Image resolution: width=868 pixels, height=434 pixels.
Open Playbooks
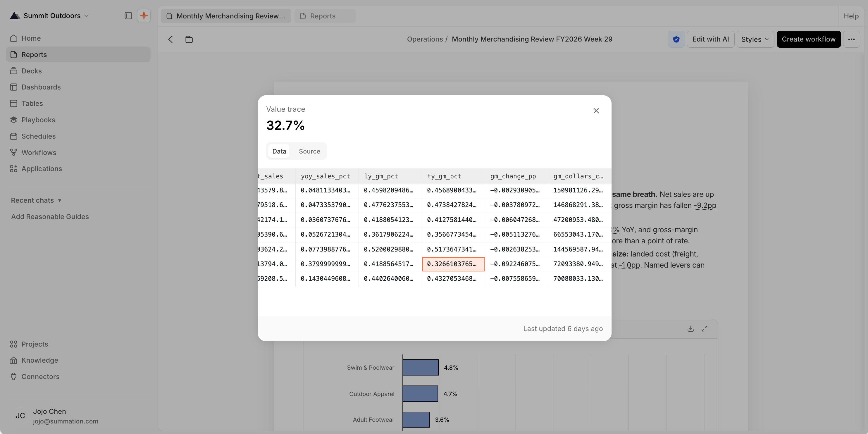coord(78,120)
